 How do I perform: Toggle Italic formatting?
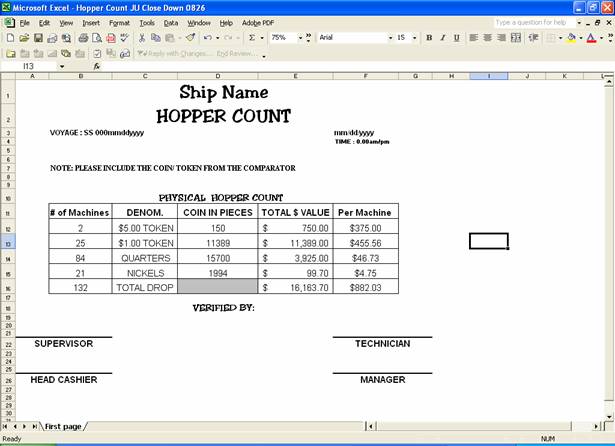tap(443, 38)
